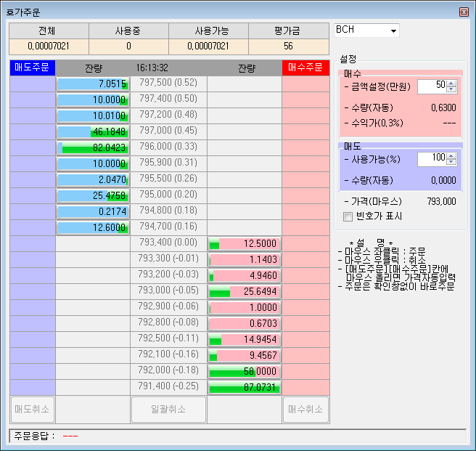Click the red 매수주문 header

(x=305, y=68)
